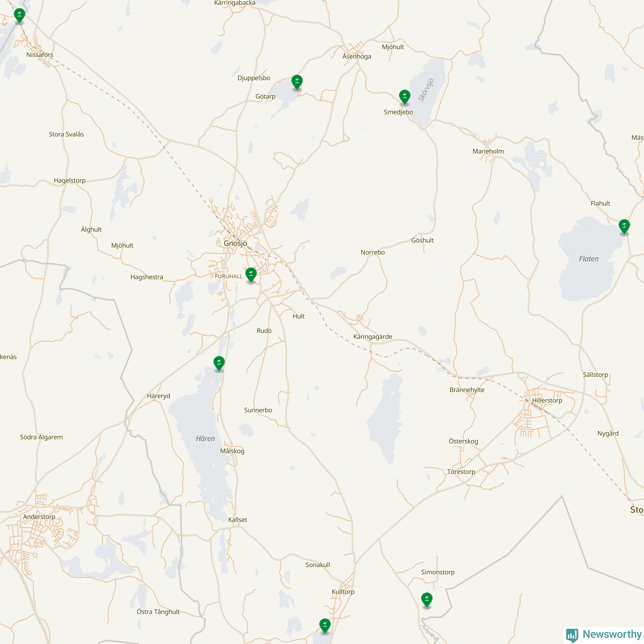Click the Östra Tånghult label
This screenshot has width=644, height=644.
pyautogui.click(x=158, y=612)
